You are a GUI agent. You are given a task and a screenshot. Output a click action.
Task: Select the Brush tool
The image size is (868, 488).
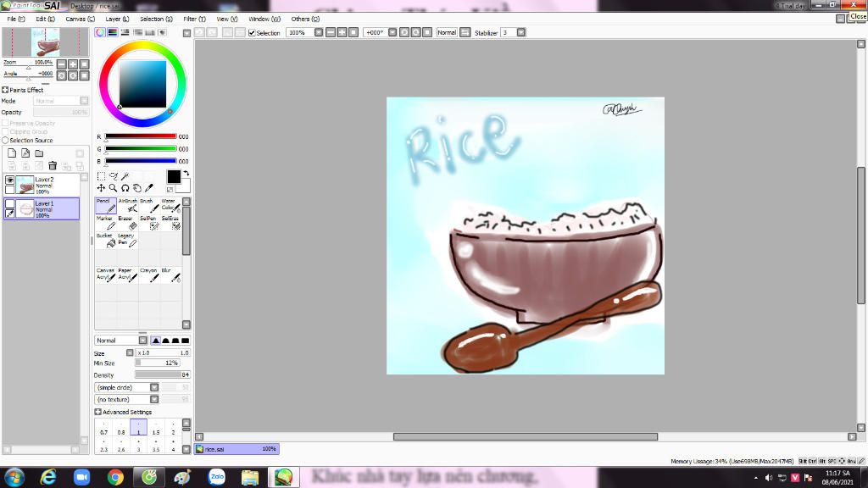tap(149, 205)
